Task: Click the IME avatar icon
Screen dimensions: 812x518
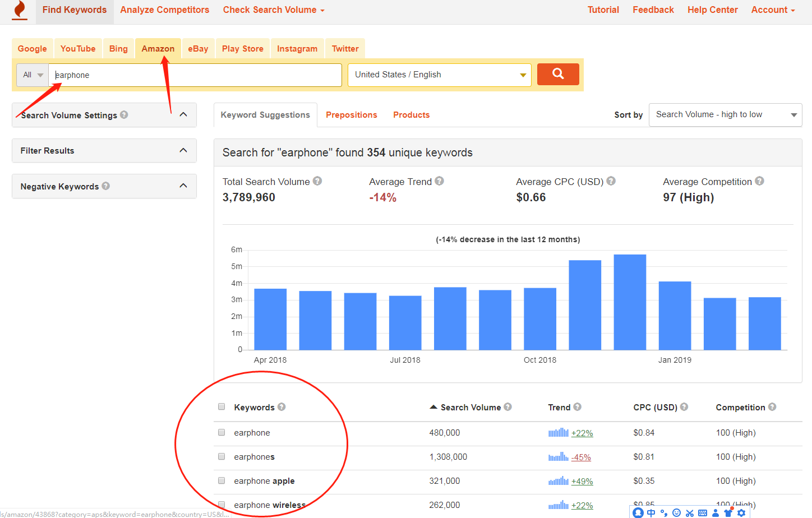Action: [638, 512]
